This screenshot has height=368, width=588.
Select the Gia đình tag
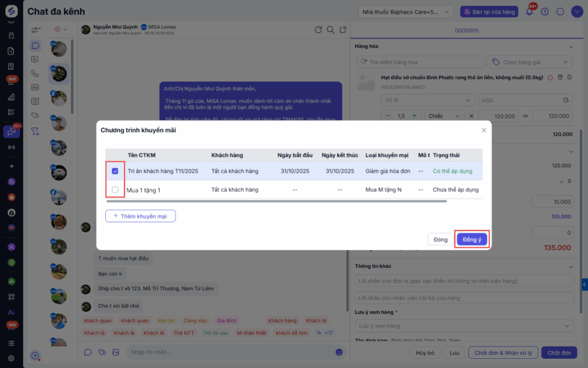pos(226,320)
